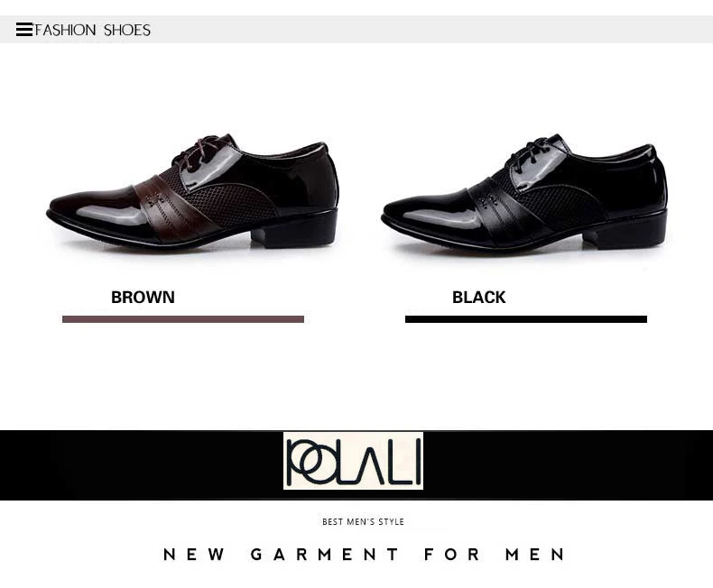Image resolution: width=713 pixels, height=588 pixels.
Task: Click the BROWN color label
Action: click(143, 298)
